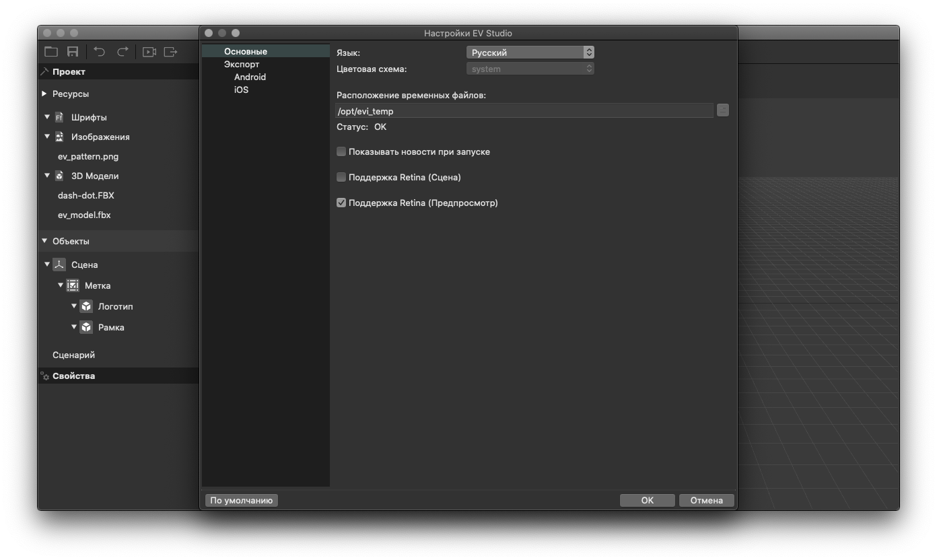Click the save (floppy disk) toolbar icon
This screenshot has height=560, width=937.
[x=73, y=52]
